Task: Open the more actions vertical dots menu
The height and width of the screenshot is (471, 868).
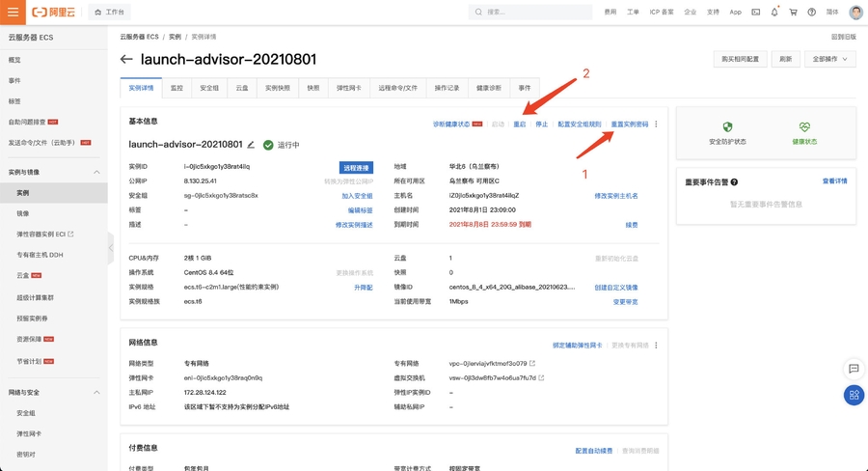Action: (656, 125)
